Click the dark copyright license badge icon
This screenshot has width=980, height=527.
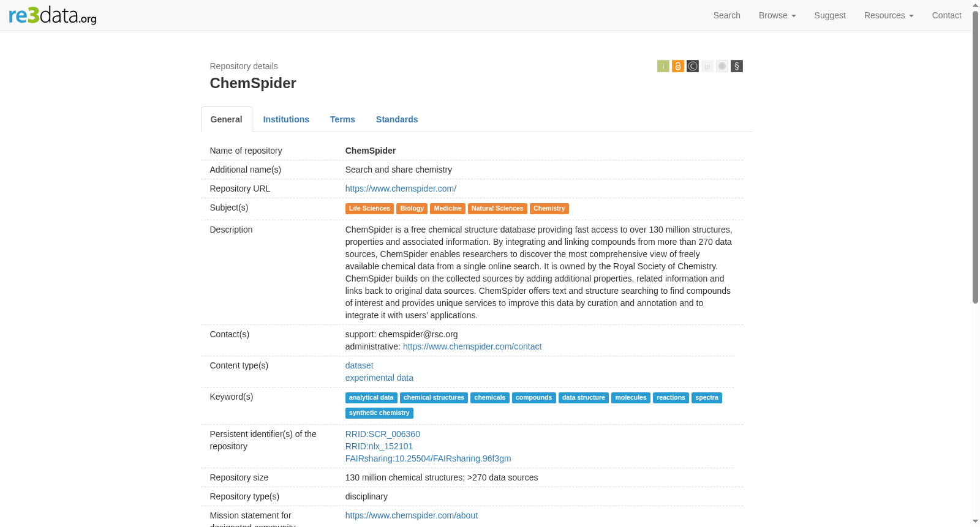coord(693,66)
